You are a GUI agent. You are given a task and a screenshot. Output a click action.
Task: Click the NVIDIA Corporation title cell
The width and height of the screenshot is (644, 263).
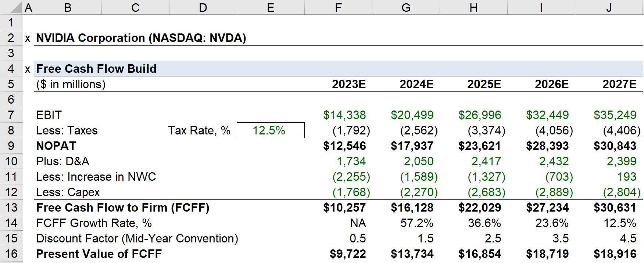pos(141,38)
